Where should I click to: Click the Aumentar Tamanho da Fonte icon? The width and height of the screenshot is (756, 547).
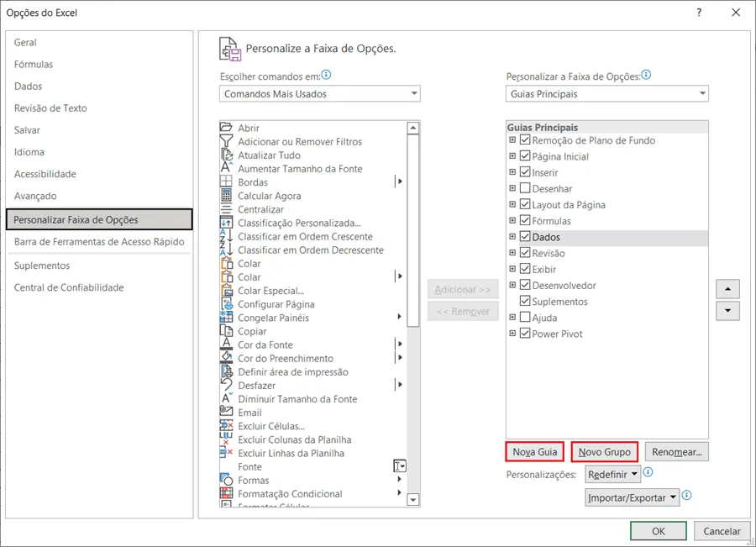(226, 168)
